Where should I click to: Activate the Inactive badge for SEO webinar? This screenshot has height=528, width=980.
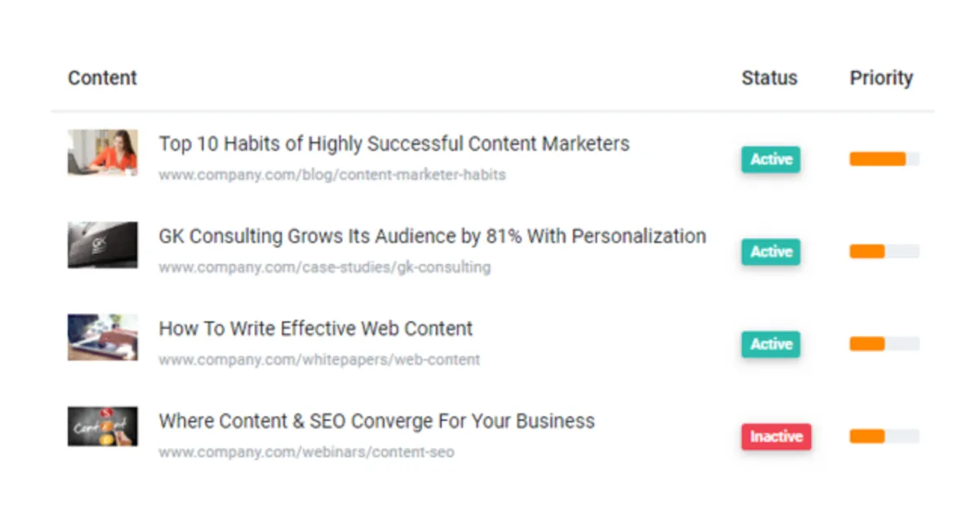776,436
